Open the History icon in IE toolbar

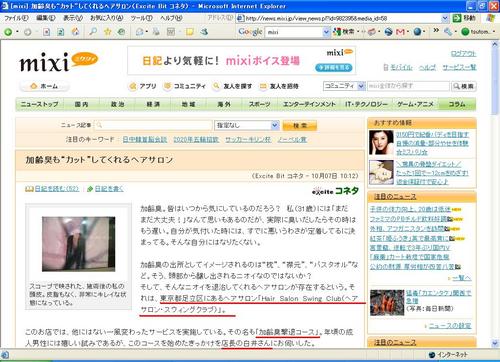[x=121, y=32]
